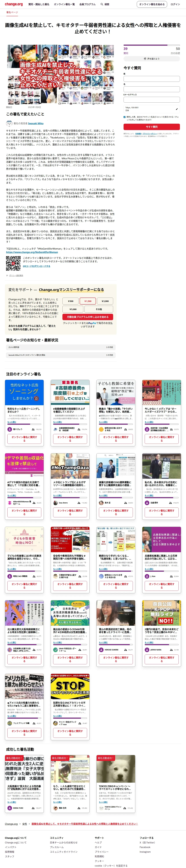Open the 会員プログラム menu item
This screenshot has height=868, width=186.
tap(87, 4)
